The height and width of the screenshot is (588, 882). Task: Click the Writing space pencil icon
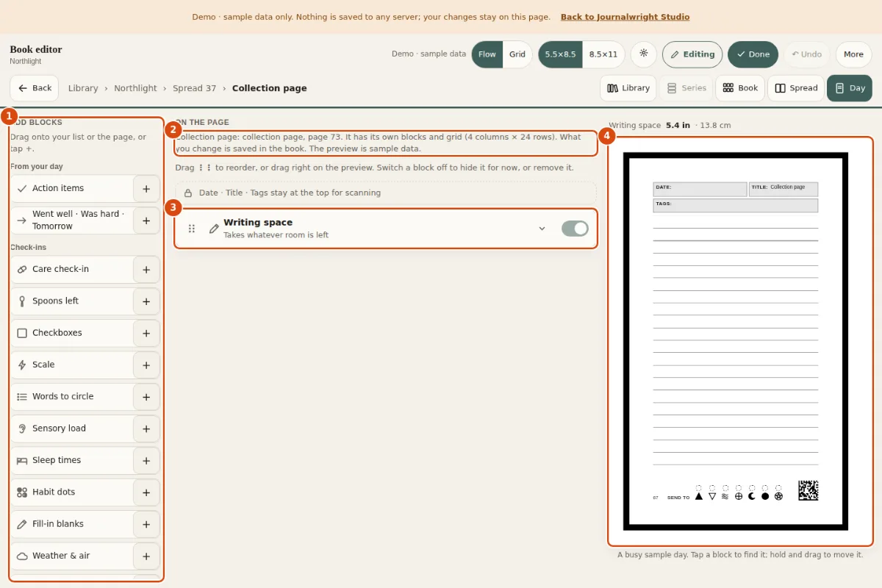(214, 229)
